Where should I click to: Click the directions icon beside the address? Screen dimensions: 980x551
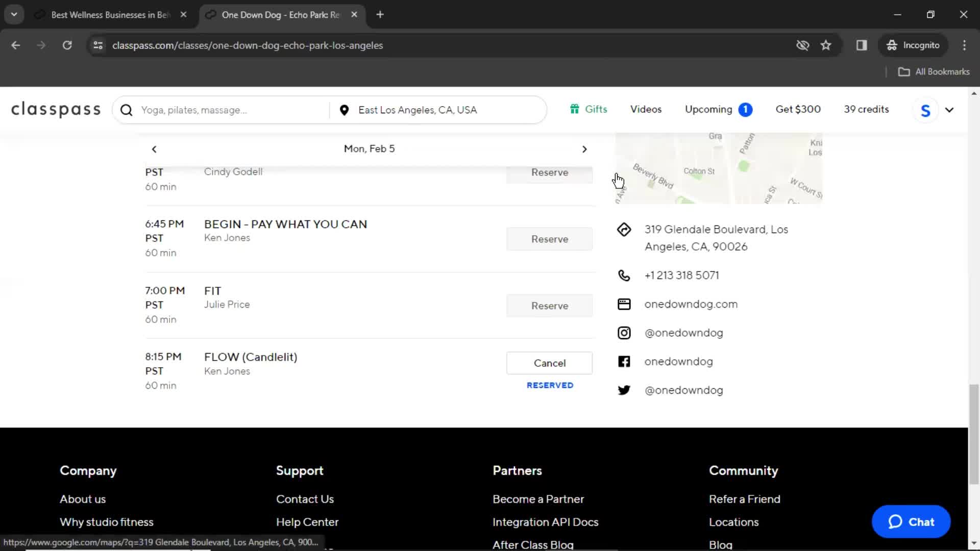[624, 230]
